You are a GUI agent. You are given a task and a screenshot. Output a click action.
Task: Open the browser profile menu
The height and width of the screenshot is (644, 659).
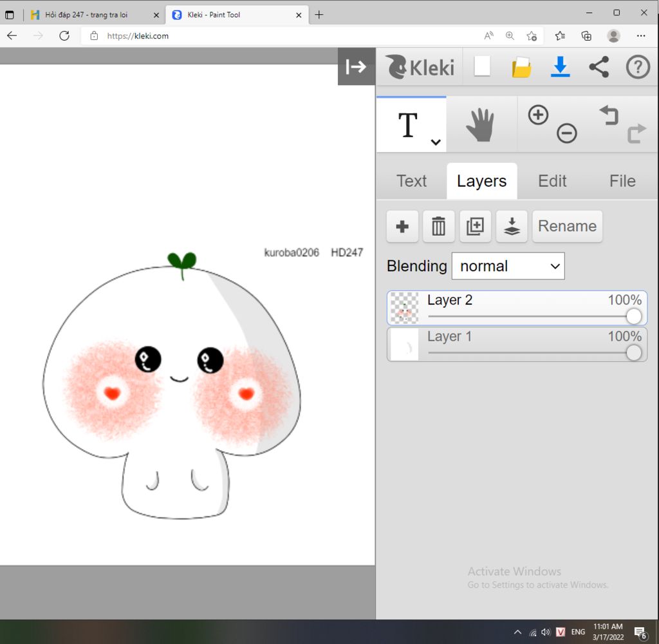pyautogui.click(x=613, y=36)
